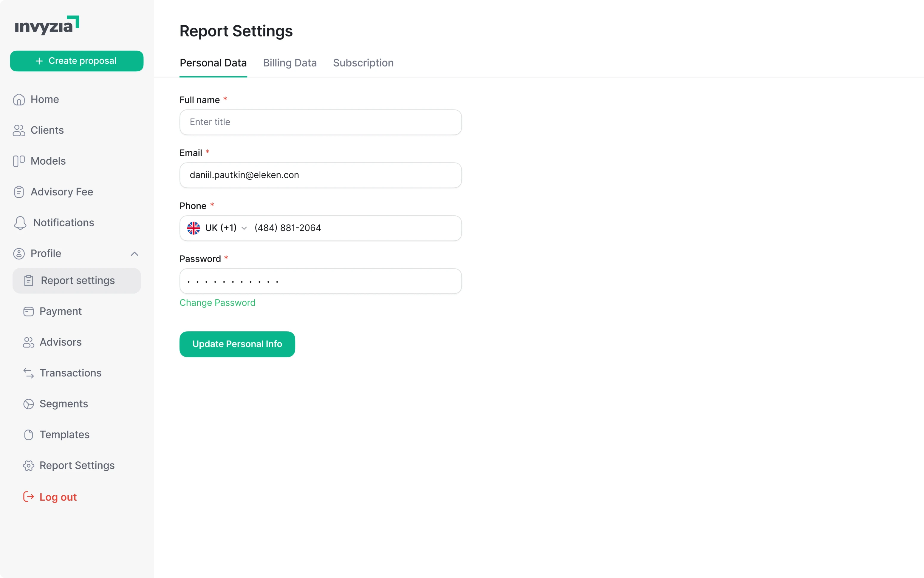Image resolution: width=924 pixels, height=578 pixels.
Task: Open the Subscription tab
Action: click(x=363, y=63)
